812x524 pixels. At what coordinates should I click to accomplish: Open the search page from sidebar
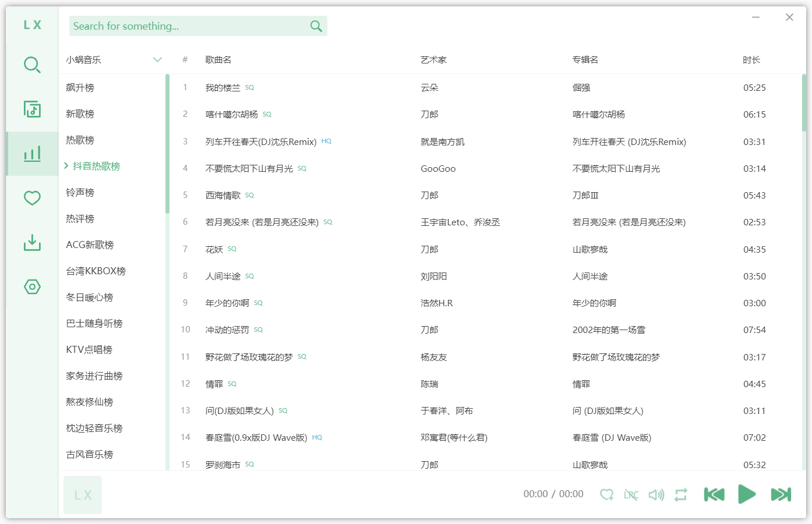point(32,65)
